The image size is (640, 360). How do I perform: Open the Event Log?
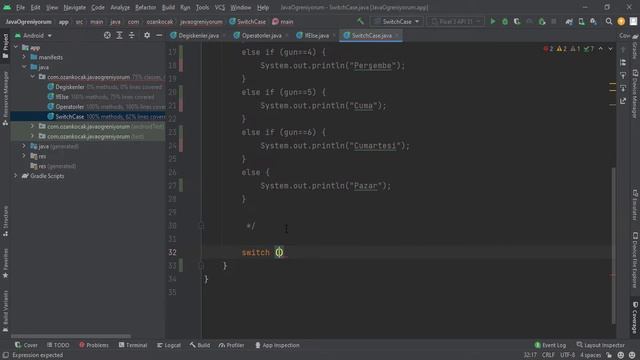(550, 345)
